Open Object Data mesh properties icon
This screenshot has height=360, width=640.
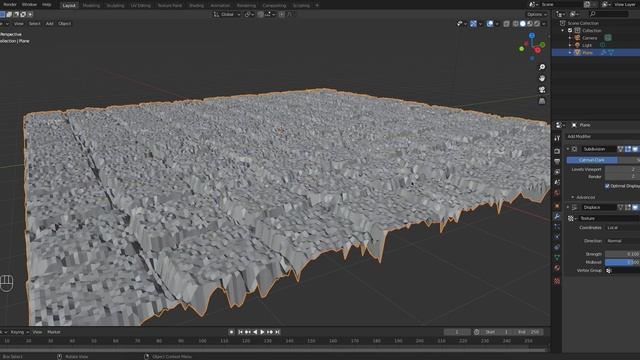(557, 257)
